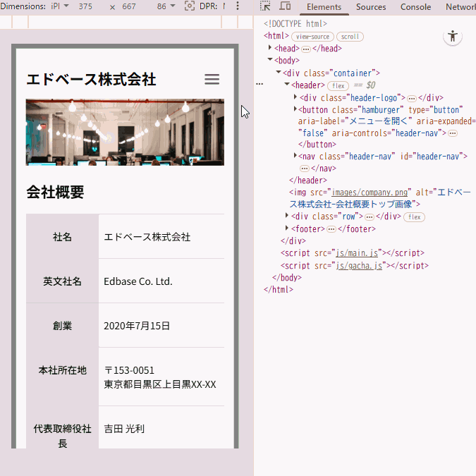Expand the footer element node
The image size is (476, 476).
tap(286, 228)
